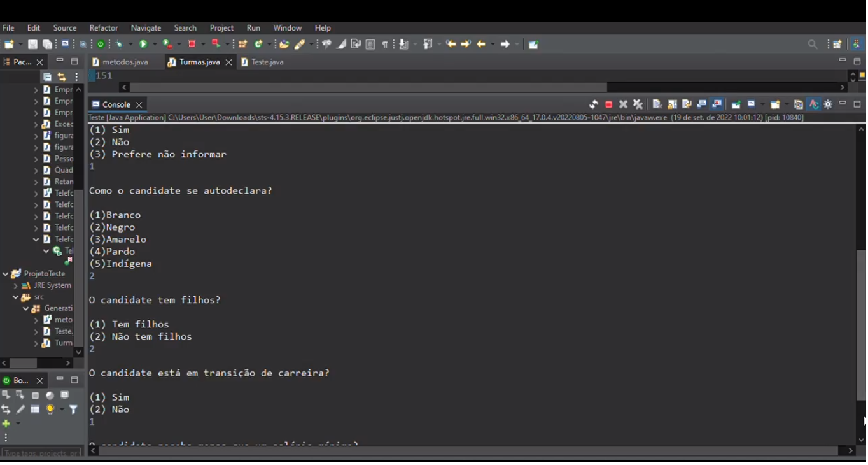Select the Scroll Lock console icon
Screen dimensions: 868x465
[x=671, y=104]
